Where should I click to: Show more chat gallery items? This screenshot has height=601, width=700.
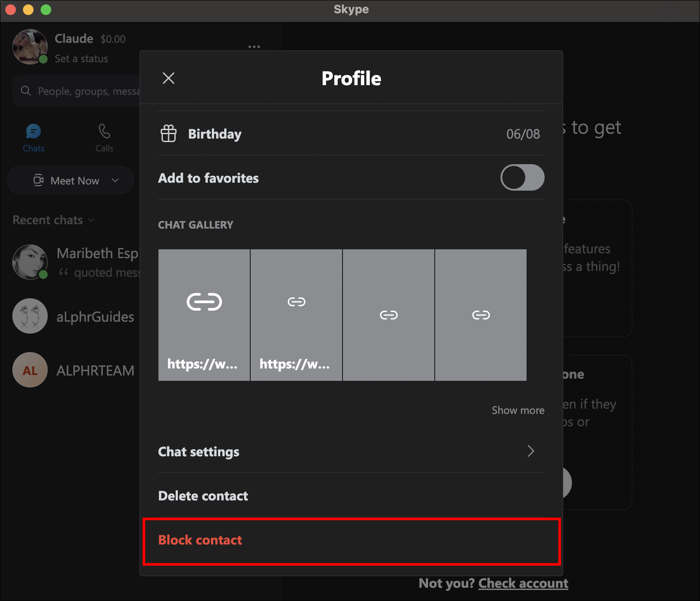(x=518, y=410)
